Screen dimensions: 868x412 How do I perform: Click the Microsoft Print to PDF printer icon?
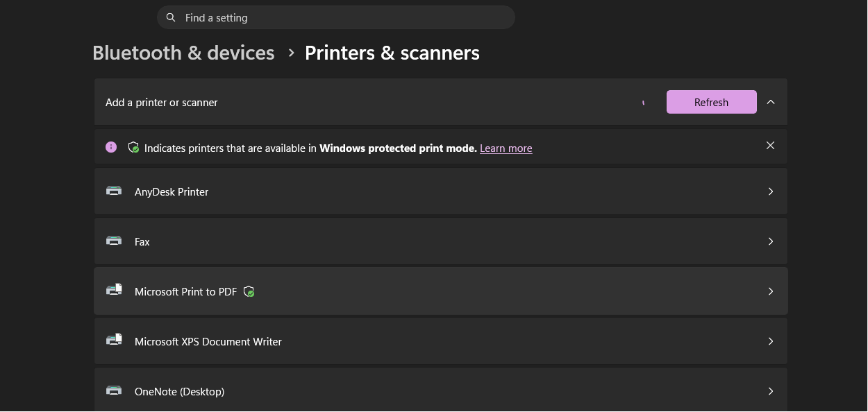(114, 290)
